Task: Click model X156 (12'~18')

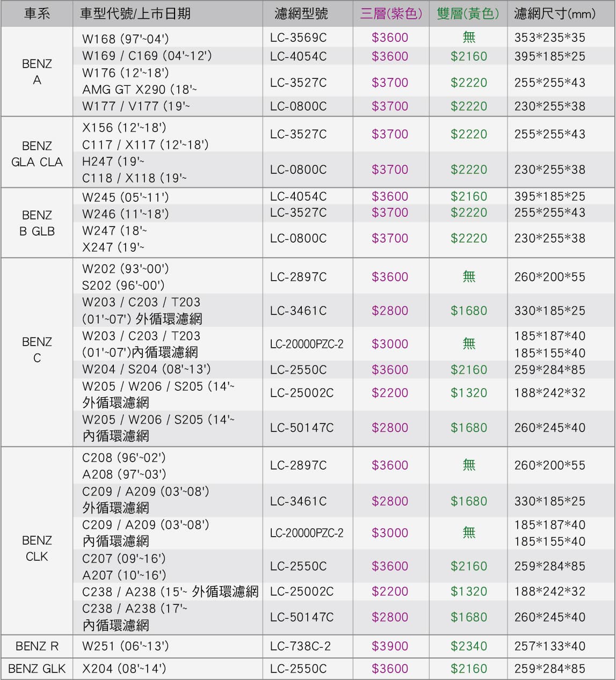Action: [124, 128]
